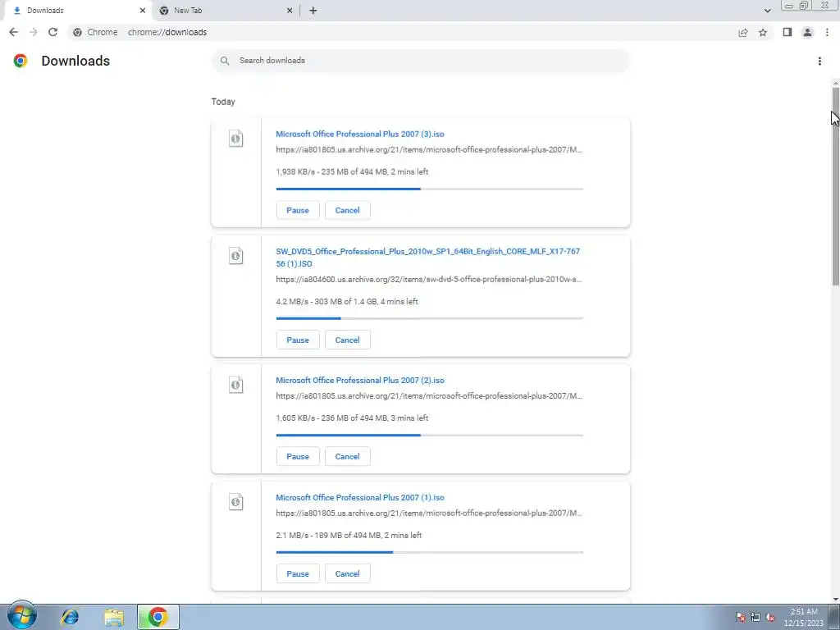This screenshot has height=630, width=840.
Task: Click progress bar of SW_DVD5 Office 2010 download
Action: (430, 318)
